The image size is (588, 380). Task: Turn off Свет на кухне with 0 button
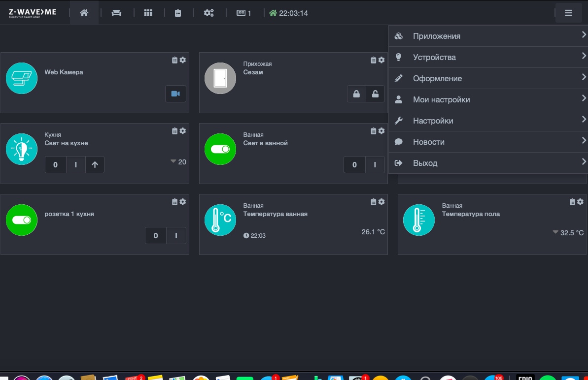click(56, 165)
